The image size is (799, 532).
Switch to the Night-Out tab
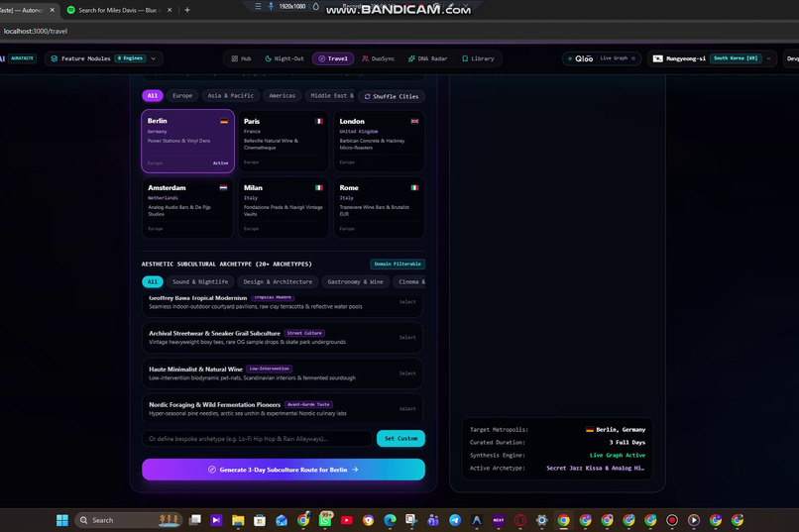[x=285, y=58]
